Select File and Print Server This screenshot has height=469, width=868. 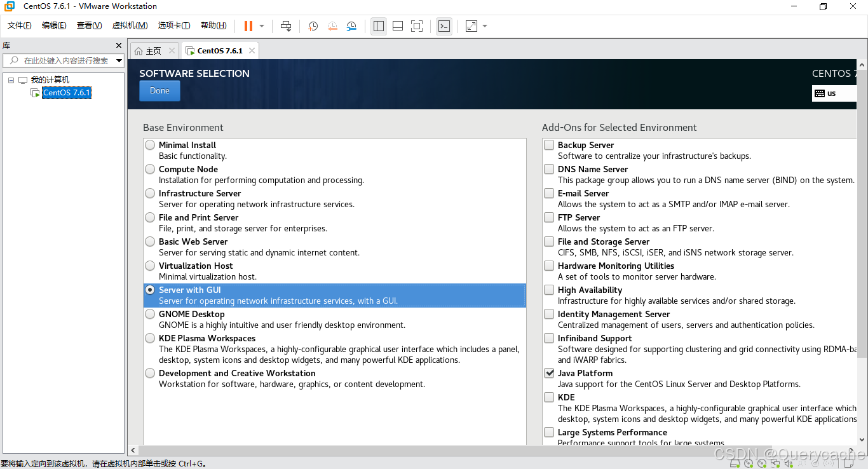[150, 217]
